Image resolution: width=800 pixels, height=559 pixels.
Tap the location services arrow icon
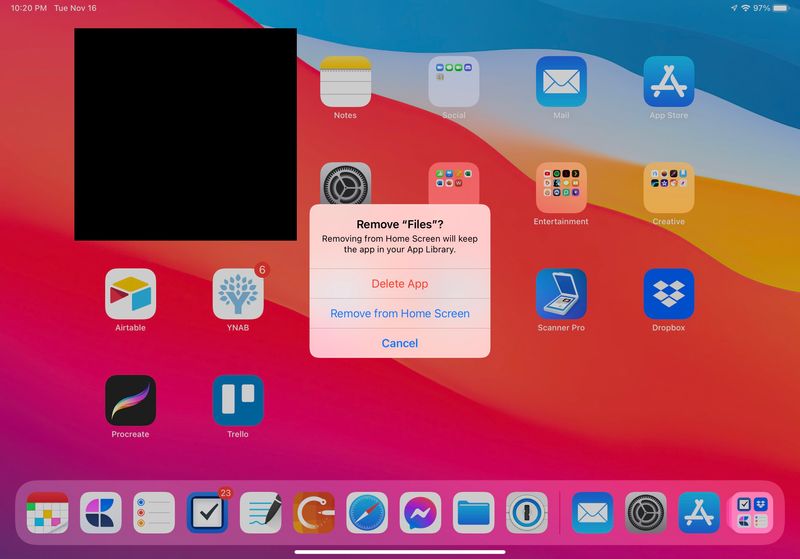click(x=734, y=8)
